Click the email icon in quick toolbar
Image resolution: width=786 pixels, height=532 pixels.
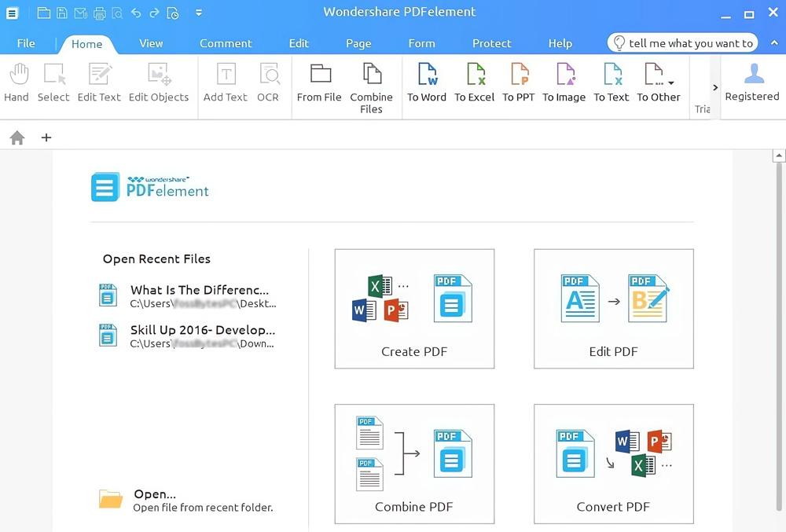[80, 13]
